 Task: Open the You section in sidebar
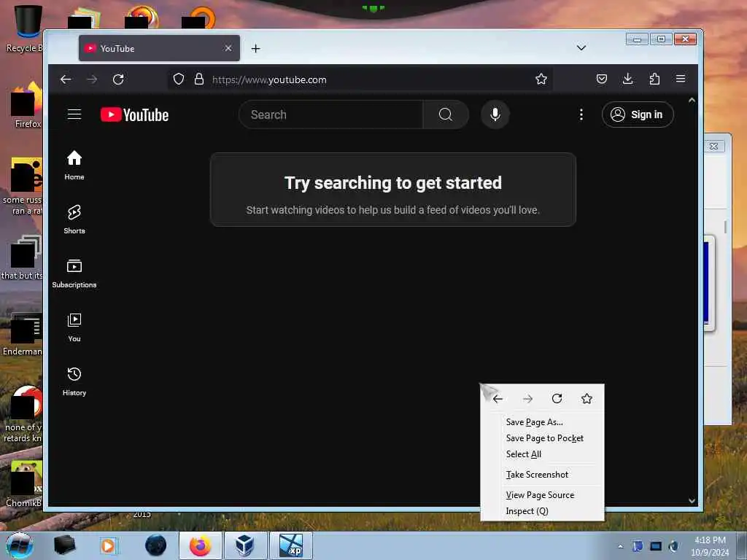[x=74, y=327]
